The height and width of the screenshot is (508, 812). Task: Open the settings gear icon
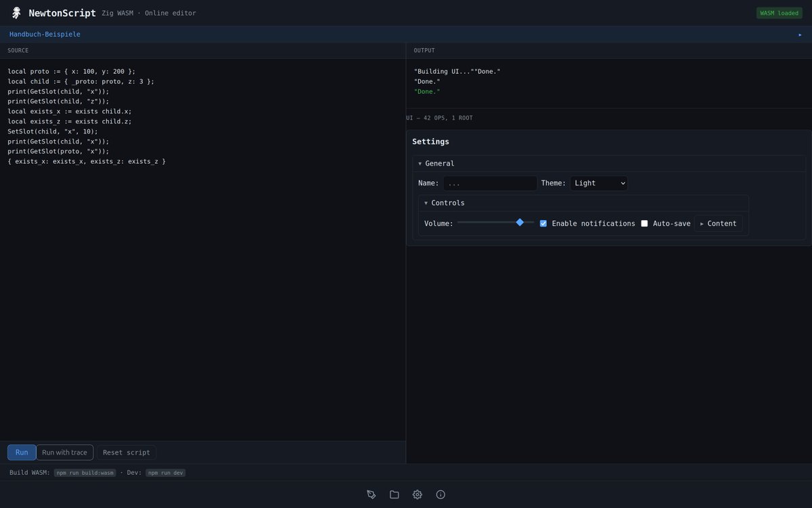[x=418, y=494]
